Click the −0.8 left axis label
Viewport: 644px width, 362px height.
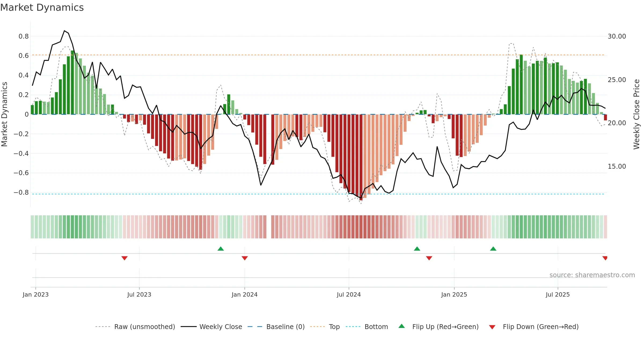pos(21,193)
